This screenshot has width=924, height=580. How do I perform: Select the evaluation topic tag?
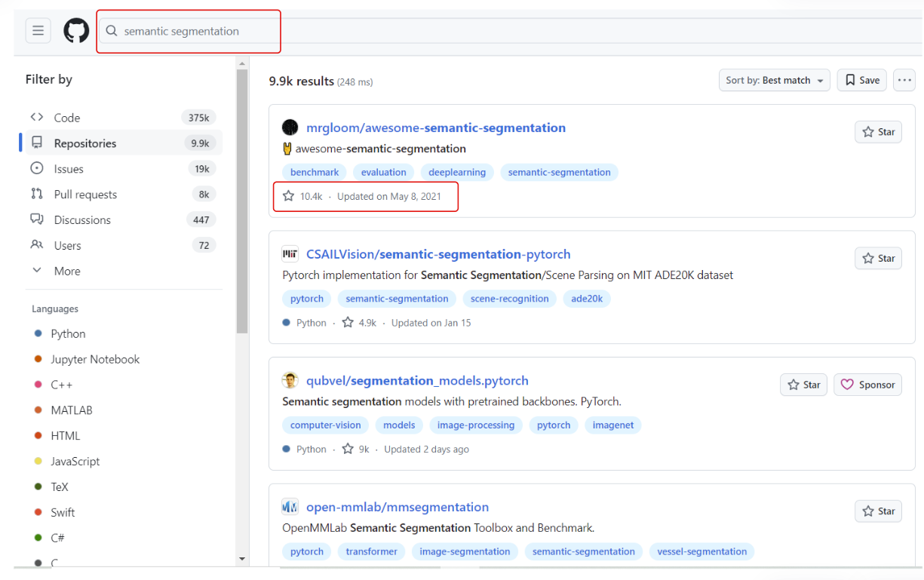[383, 172]
